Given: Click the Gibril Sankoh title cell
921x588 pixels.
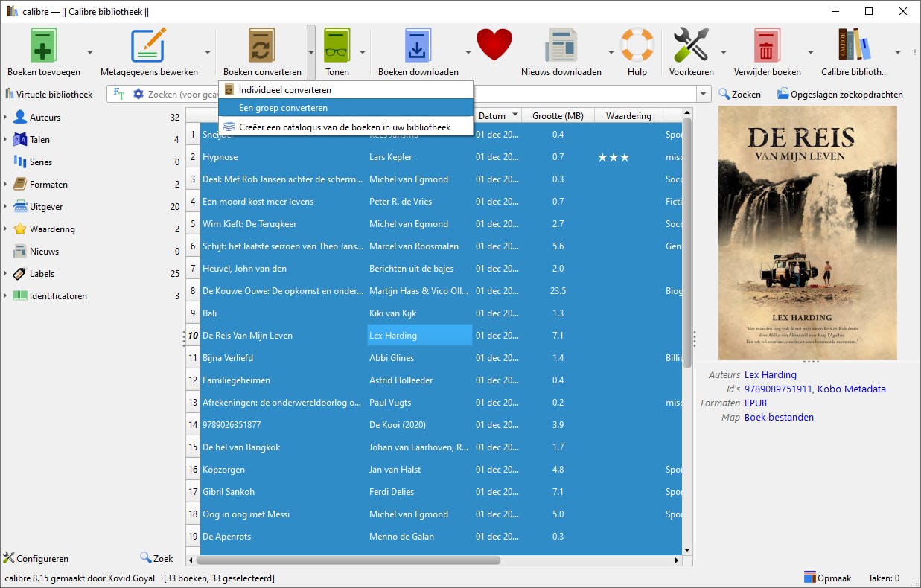Looking at the screenshot, I should (x=284, y=492).
